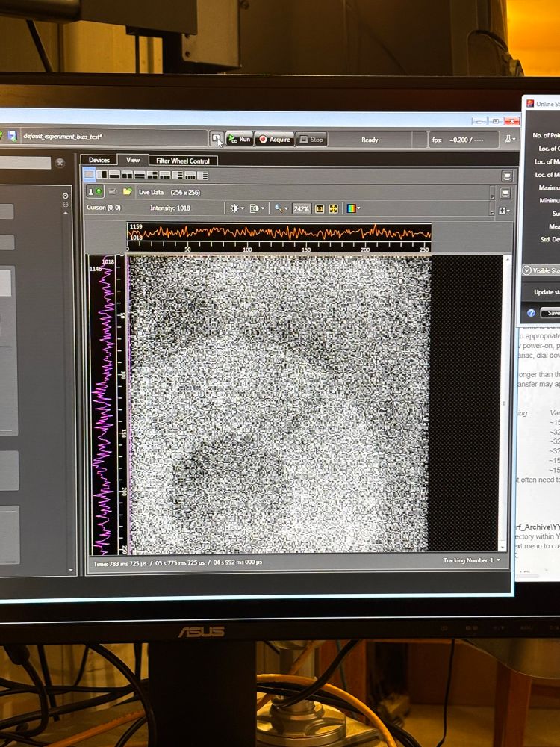Click the help icon in the Online Statistics window

click(531, 312)
